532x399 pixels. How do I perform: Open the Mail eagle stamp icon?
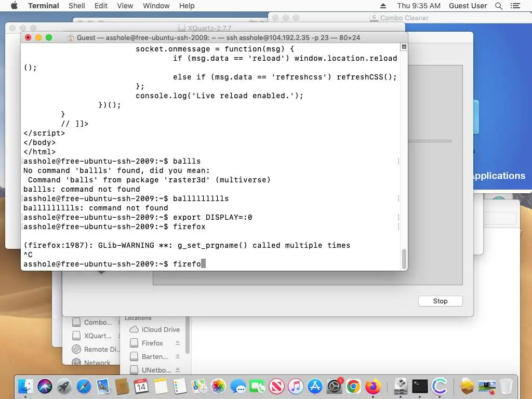tap(103, 386)
